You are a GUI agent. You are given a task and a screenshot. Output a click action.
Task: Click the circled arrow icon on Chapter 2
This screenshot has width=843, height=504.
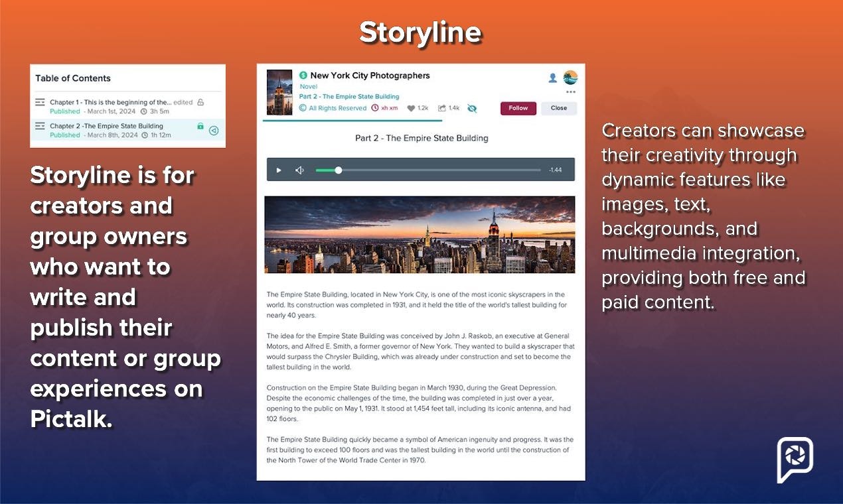click(214, 131)
